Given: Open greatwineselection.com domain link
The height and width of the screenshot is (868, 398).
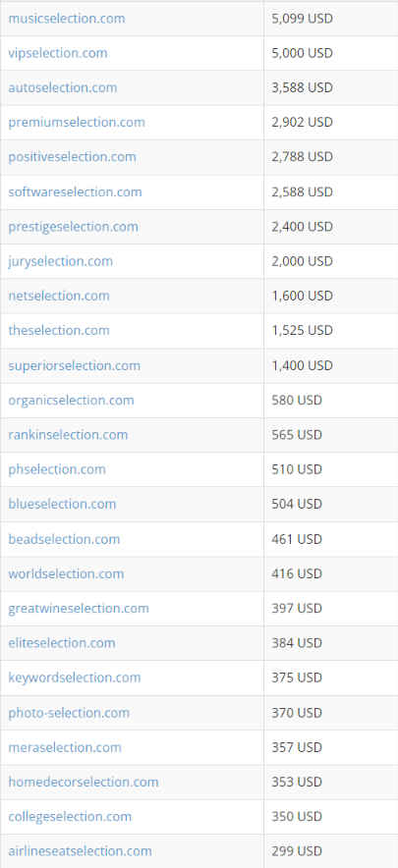Looking at the screenshot, I should pyautogui.click(x=79, y=608).
